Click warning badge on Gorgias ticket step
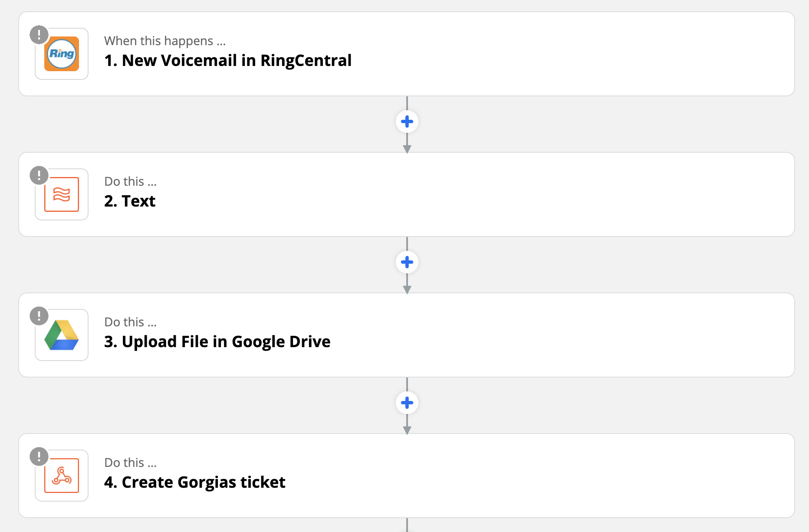The height and width of the screenshot is (532, 809). 39,456
